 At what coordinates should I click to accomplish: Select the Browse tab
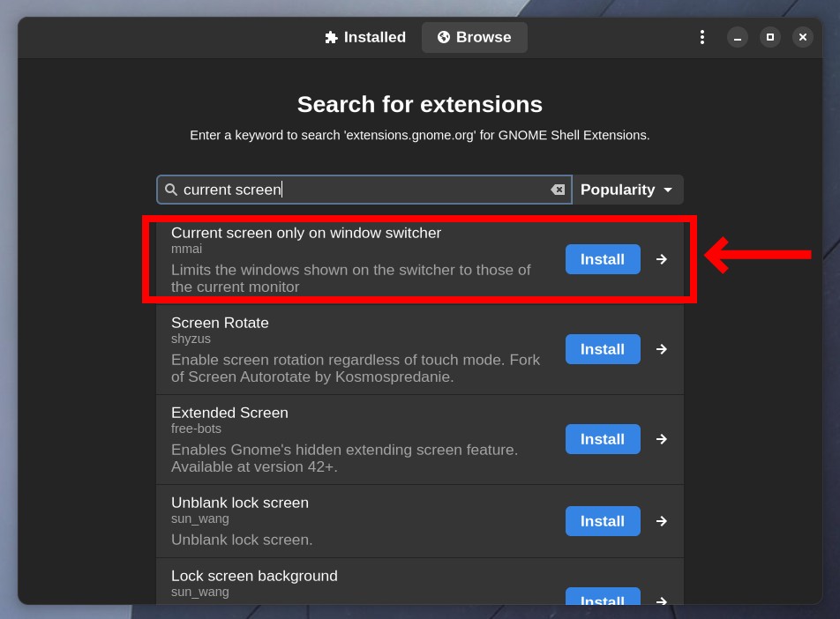[x=474, y=37]
